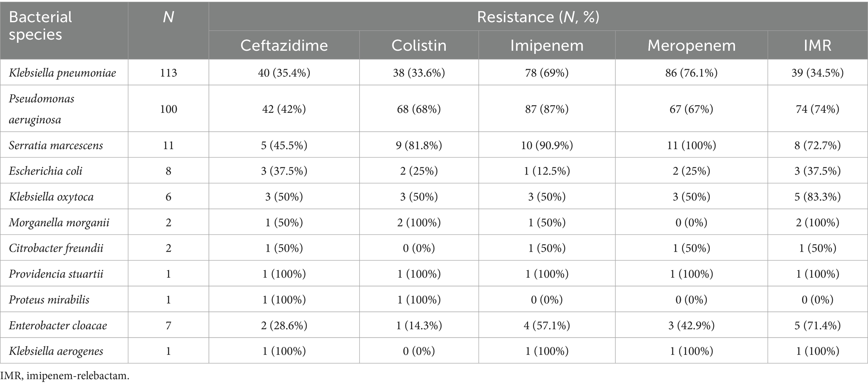Select the IMR column header
Screen dimensions: 868x385
817,45
